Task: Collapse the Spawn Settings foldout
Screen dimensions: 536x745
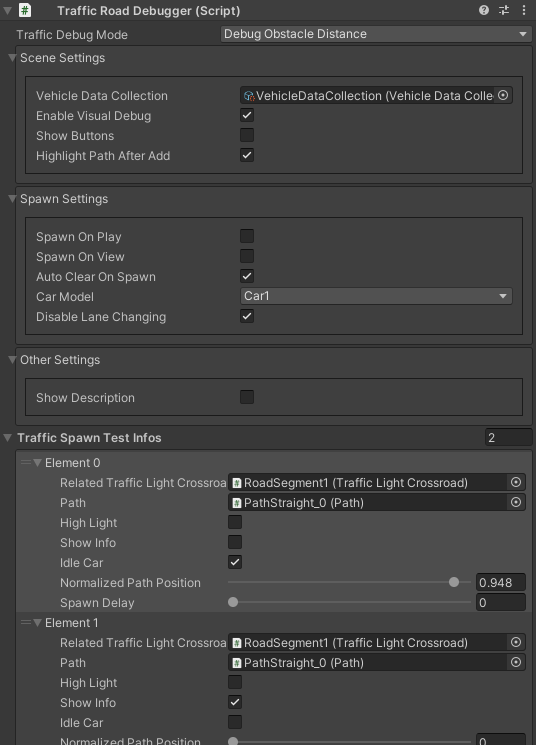Action: [x=12, y=199]
